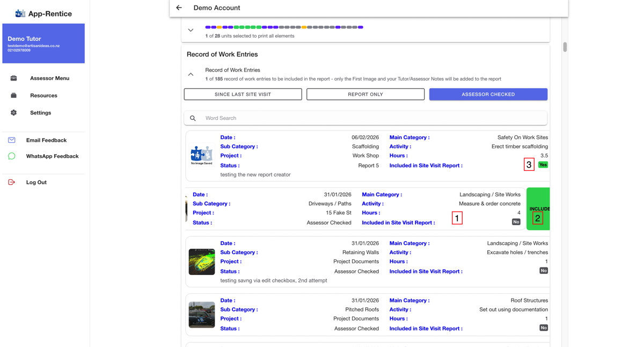
Task: Click the Log Out icon
Action: [x=12, y=182]
